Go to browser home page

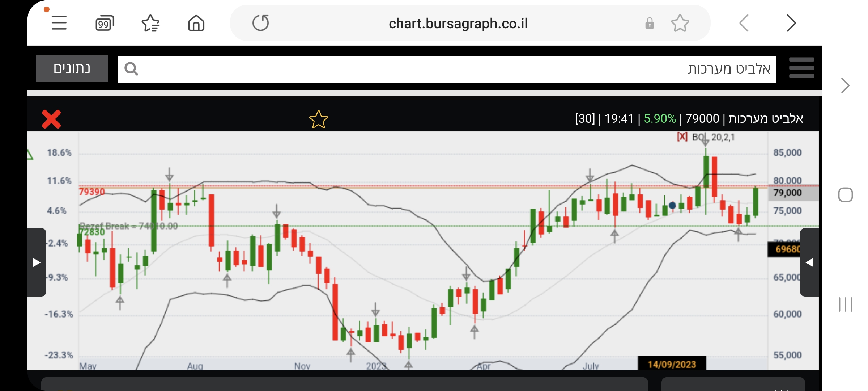click(x=196, y=24)
